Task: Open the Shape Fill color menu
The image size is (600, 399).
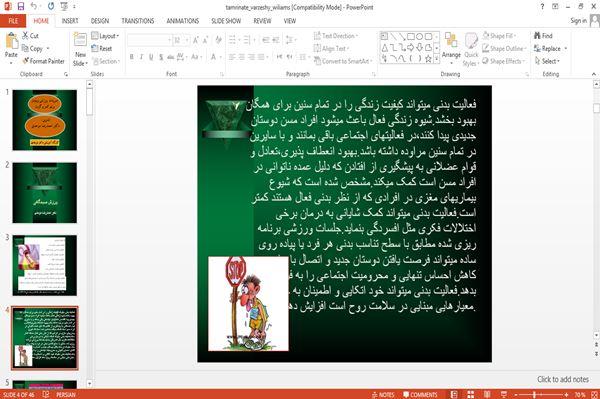Action: 499,36
